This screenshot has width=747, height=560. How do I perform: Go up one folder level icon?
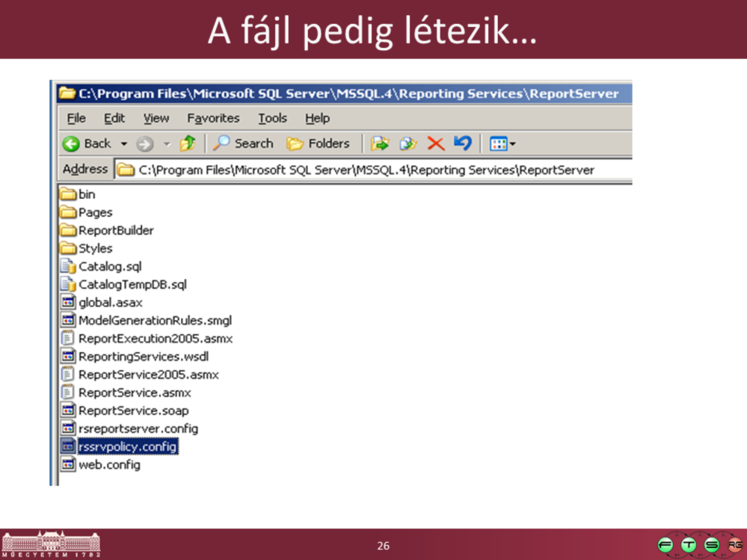click(x=188, y=144)
